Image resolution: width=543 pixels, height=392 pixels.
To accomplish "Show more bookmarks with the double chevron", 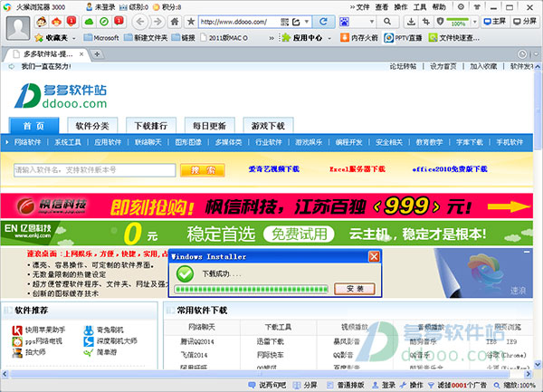I will (271, 38).
